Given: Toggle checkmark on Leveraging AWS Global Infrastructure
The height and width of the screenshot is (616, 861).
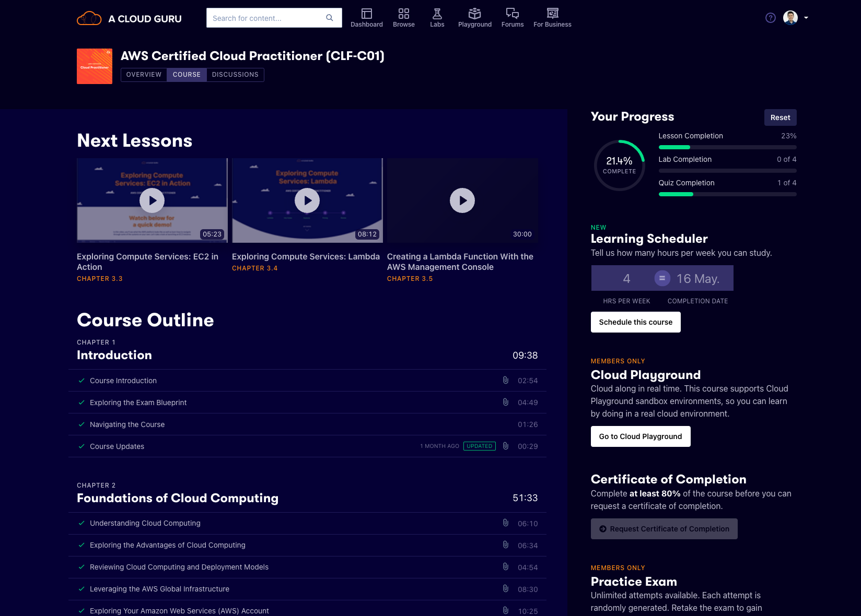Looking at the screenshot, I should coord(82,589).
